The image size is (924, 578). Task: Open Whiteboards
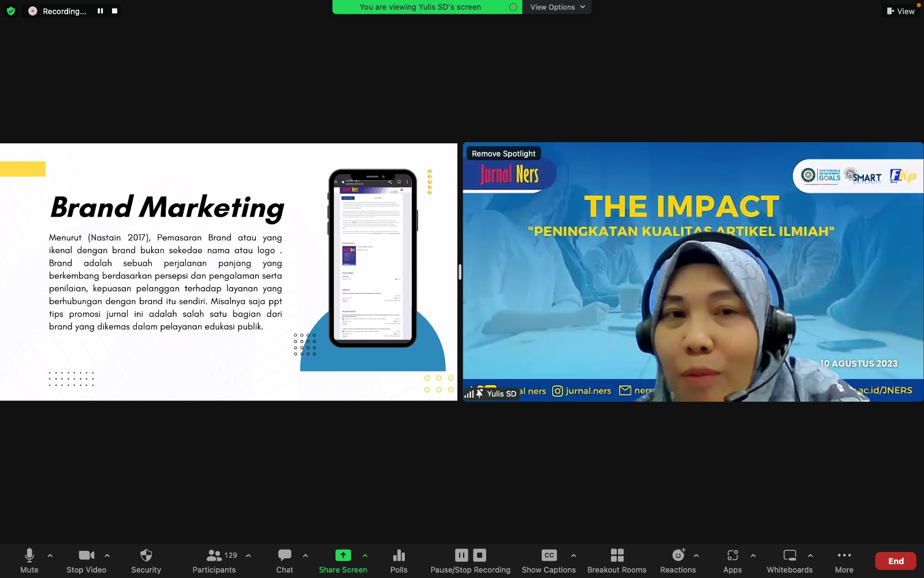tap(789, 555)
